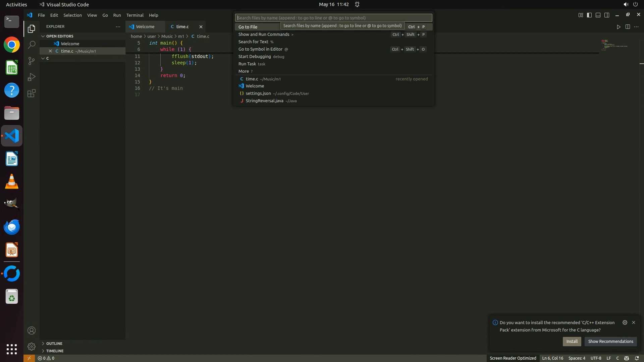
Task: Click the search files by name input
Action: (x=333, y=18)
